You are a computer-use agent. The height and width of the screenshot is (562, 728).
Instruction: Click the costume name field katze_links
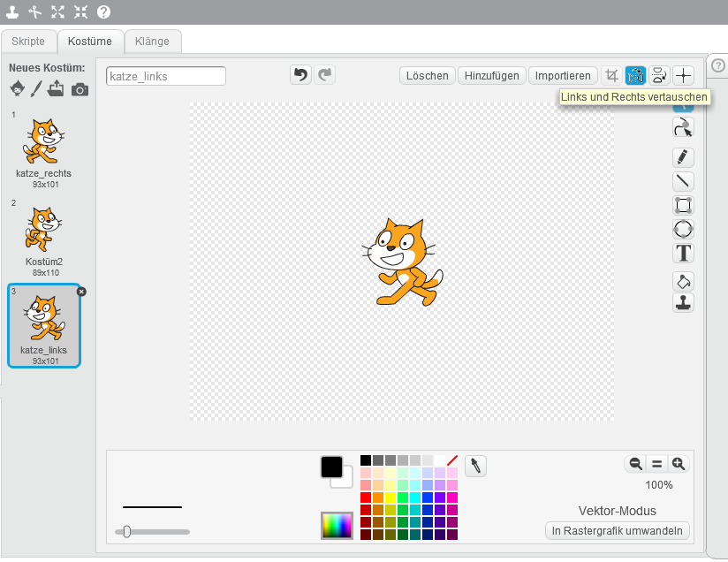(165, 76)
